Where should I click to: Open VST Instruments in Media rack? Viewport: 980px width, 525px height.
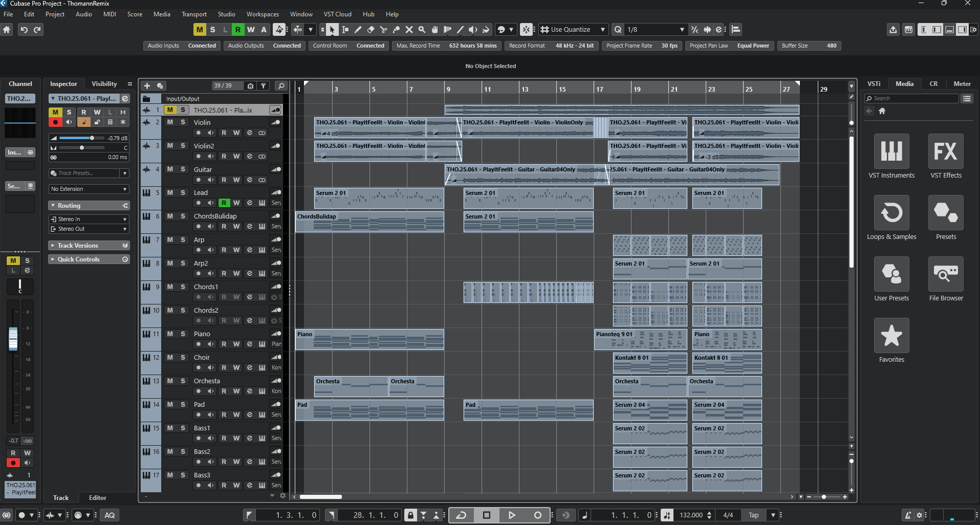point(891,151)
